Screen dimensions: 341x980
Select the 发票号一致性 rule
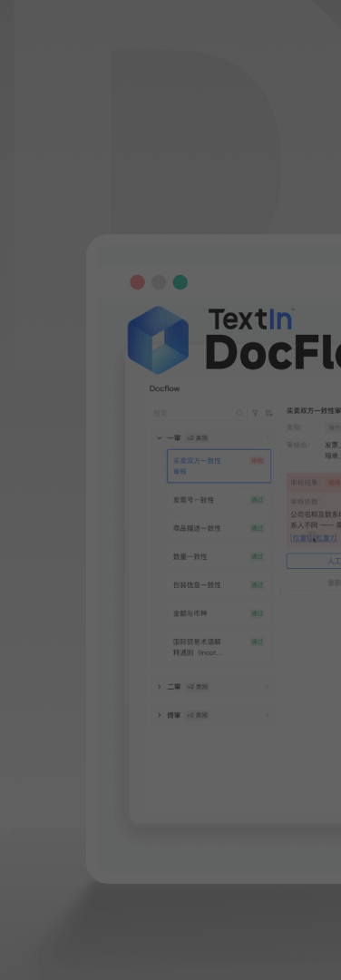tap(219, 500)
